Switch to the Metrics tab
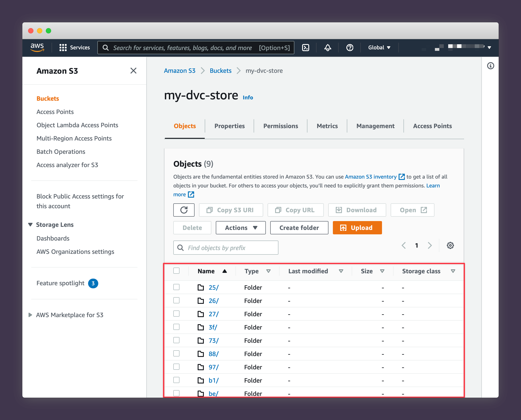Viewport: 521px width, 420px height. [x=327, y=126]
